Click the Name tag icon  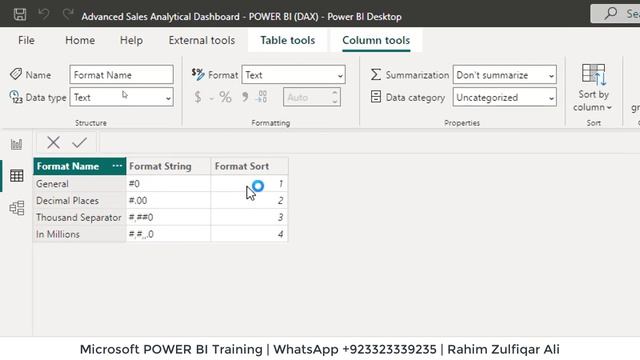[16, 74]
